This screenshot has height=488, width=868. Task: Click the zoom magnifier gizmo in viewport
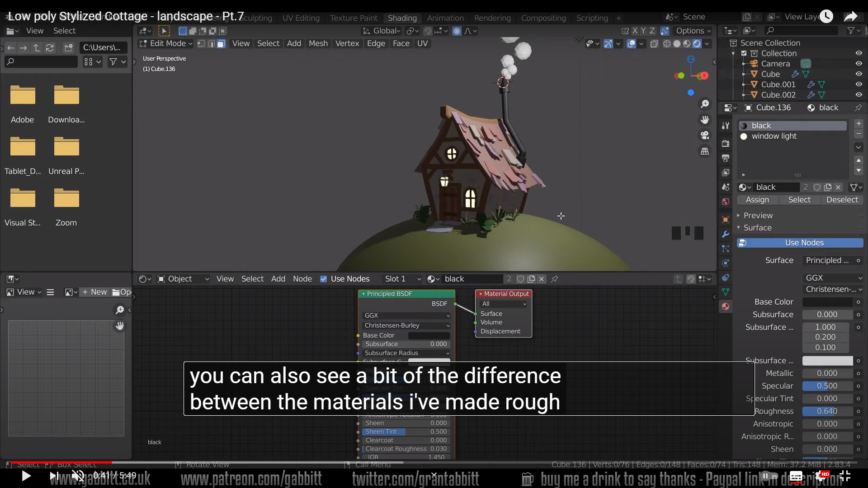tap(705, 104)
